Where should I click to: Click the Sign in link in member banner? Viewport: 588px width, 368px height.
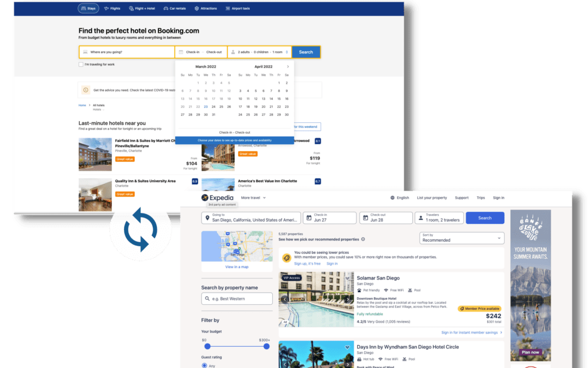click(332, 264)
